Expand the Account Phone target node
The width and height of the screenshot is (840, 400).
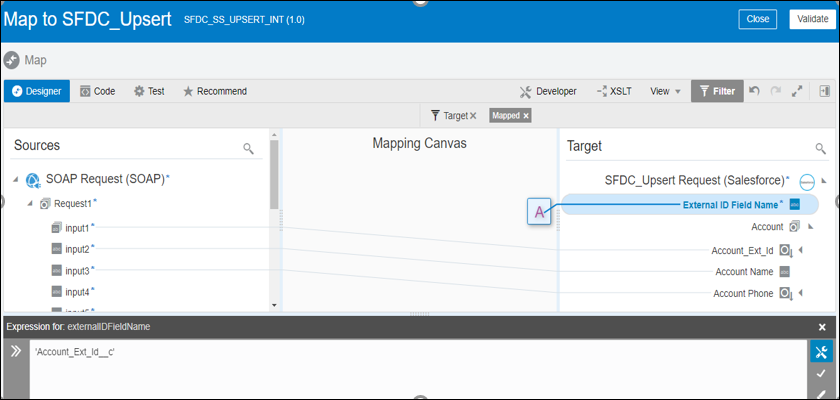click(x=800, y=293)
